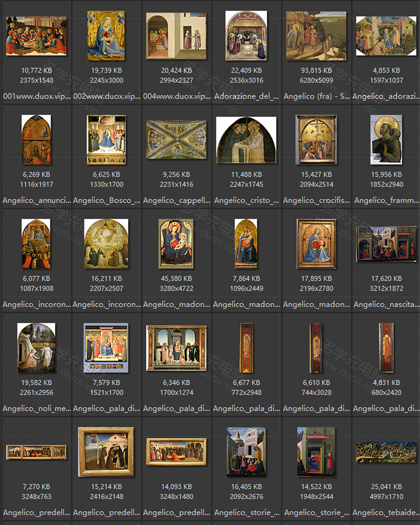This screenshot has width=420, height=525.
Task: Click the Angelico,_annunci... thumbnail
Action: point(36,140)
